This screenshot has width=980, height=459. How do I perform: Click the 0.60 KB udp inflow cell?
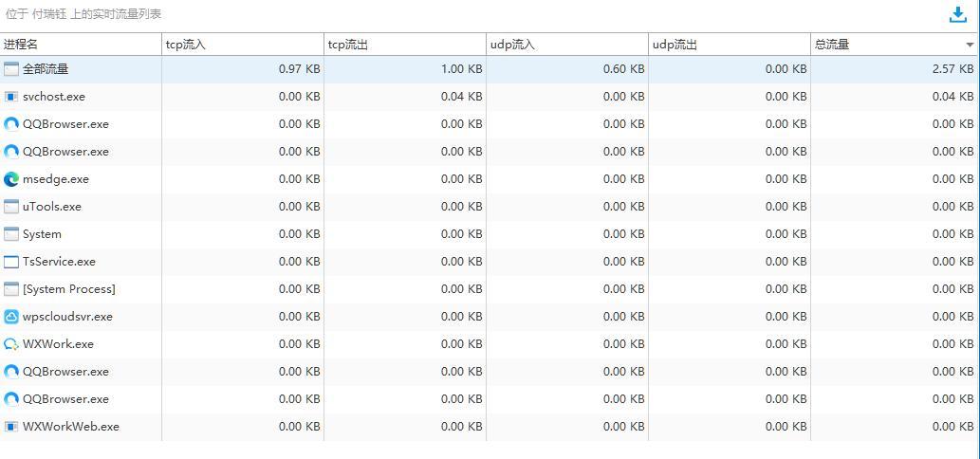[623, 69]
